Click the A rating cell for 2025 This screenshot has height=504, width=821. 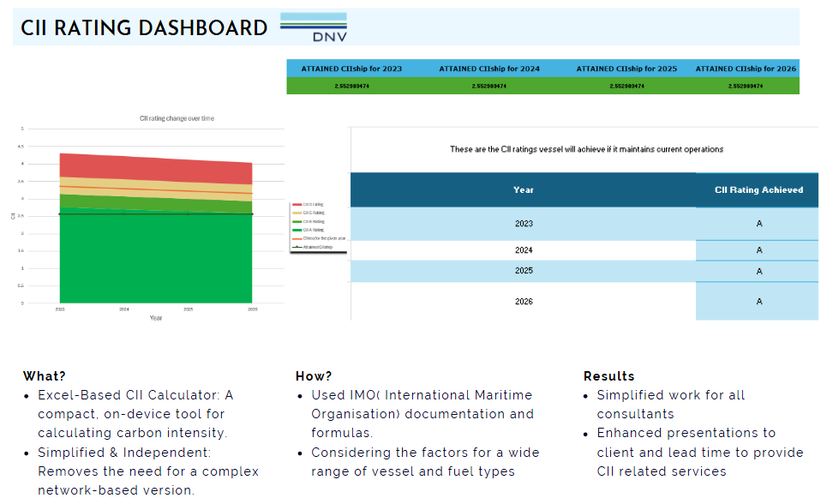click(758, 272)
